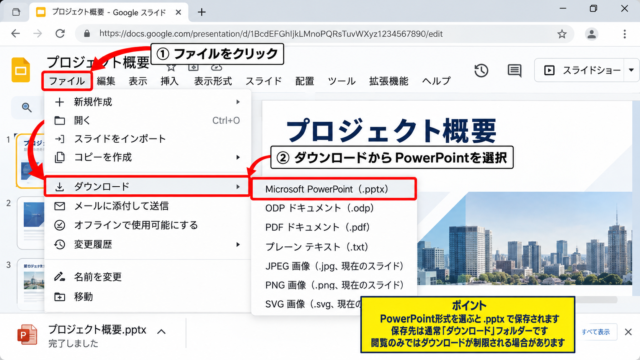Open the コピーを作成 submenu
The width and height of the screenshot is (640, 360).
pos(147,157)
